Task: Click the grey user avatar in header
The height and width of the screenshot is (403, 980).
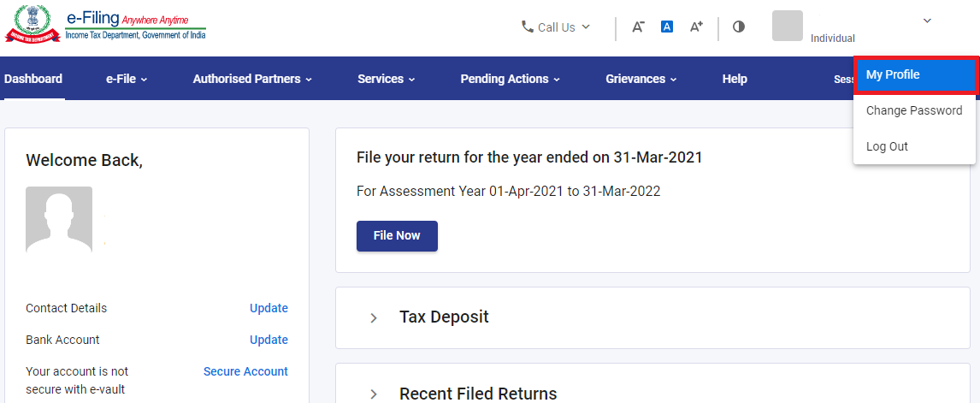Action: coord(788,26)
